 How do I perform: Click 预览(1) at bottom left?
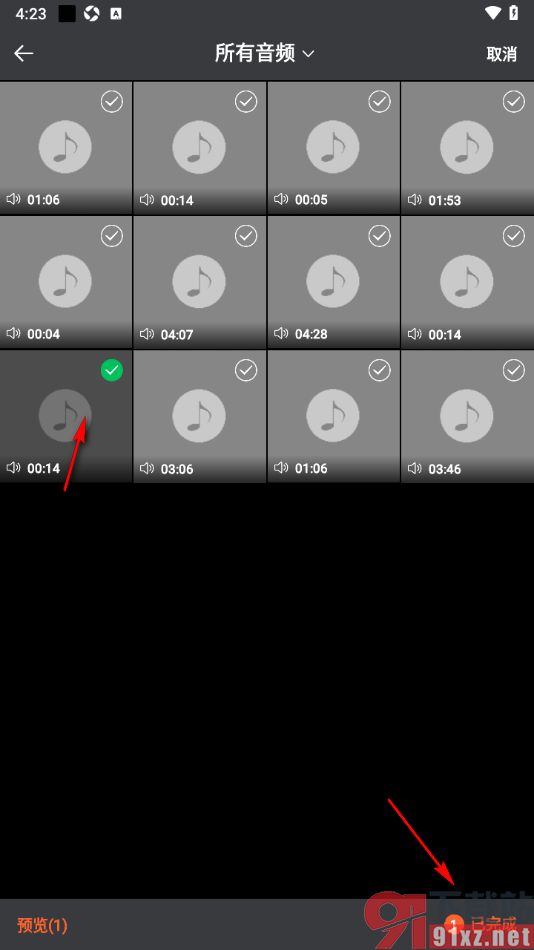click(42, 925)
